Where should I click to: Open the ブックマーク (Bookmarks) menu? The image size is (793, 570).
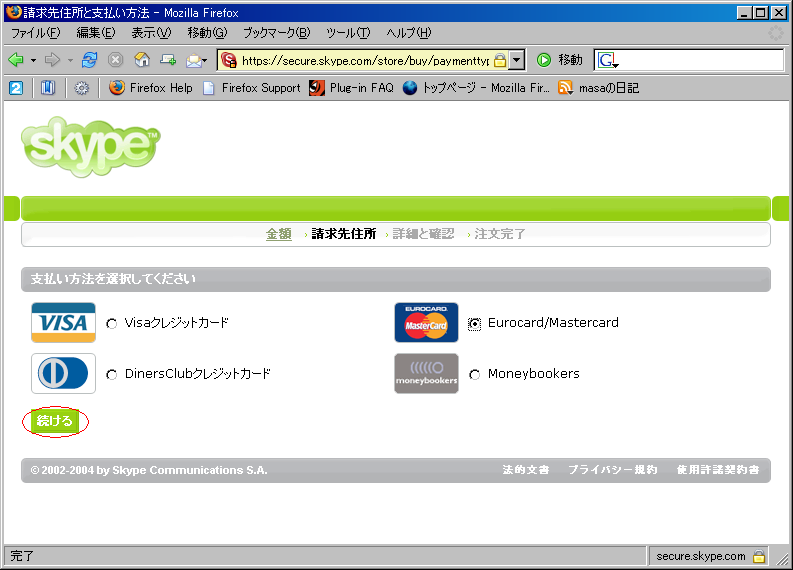276,33
